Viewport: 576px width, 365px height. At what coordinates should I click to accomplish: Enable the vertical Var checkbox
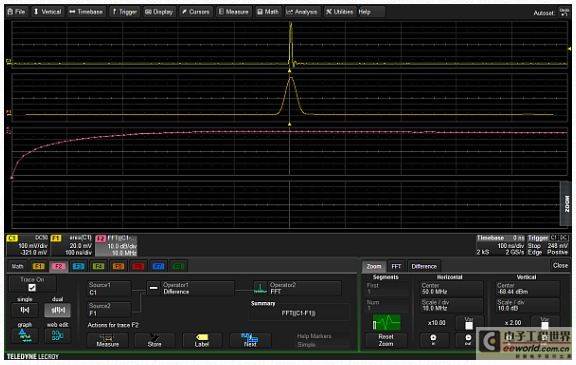point(545,325)
